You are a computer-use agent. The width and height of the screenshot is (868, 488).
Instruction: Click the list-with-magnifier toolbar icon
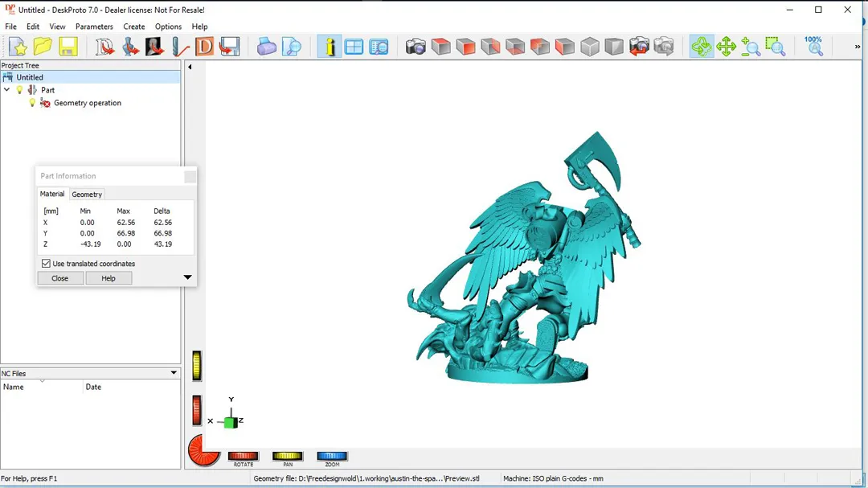(379, 47)
